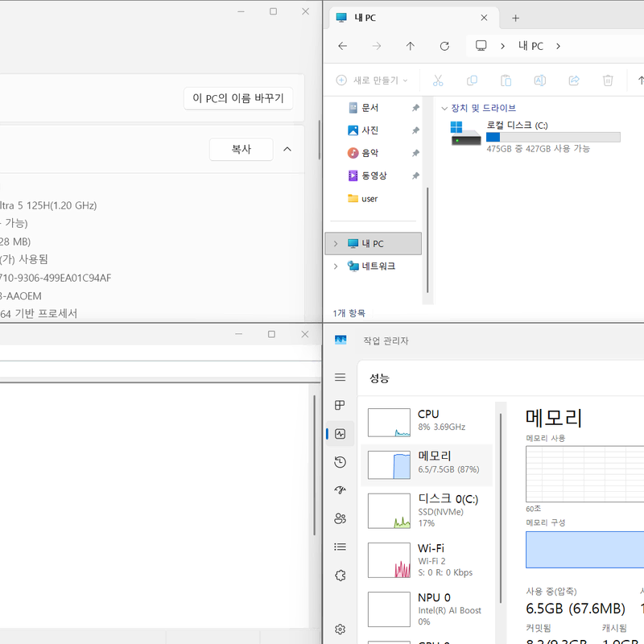This screenshot has height=644, width=644.
Task: Unpin 문서 from quick access
Action: tap(415, 108)
